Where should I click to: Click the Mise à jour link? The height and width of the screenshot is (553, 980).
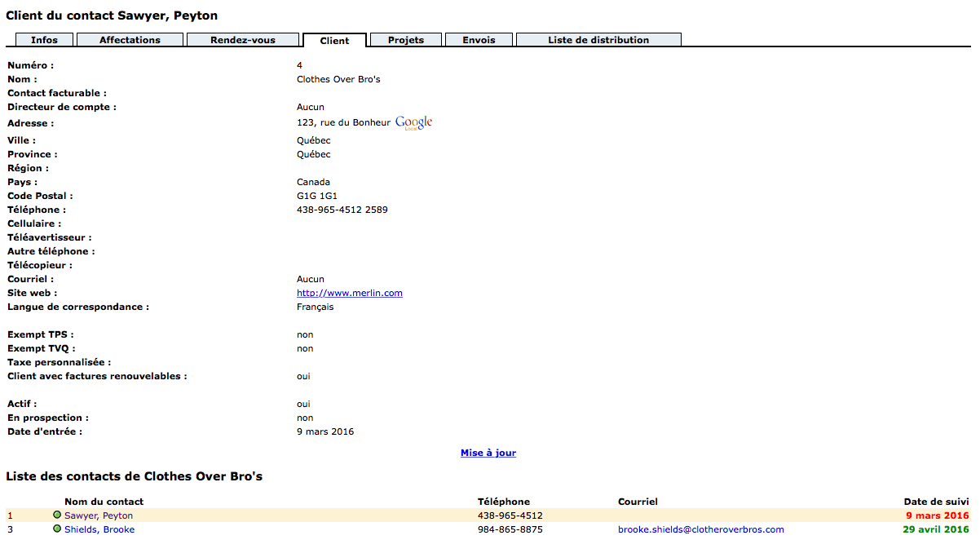coord(488,453)
